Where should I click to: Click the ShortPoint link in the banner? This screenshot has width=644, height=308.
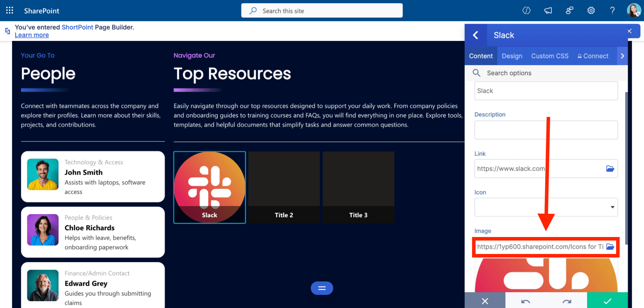point(77,27)
